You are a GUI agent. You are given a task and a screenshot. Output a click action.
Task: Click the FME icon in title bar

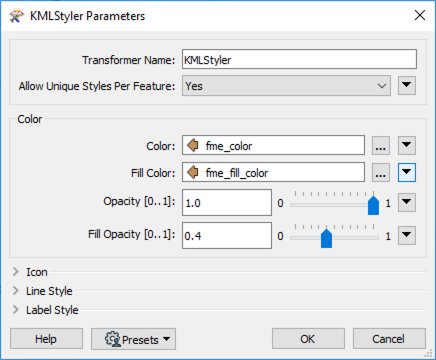17,16
